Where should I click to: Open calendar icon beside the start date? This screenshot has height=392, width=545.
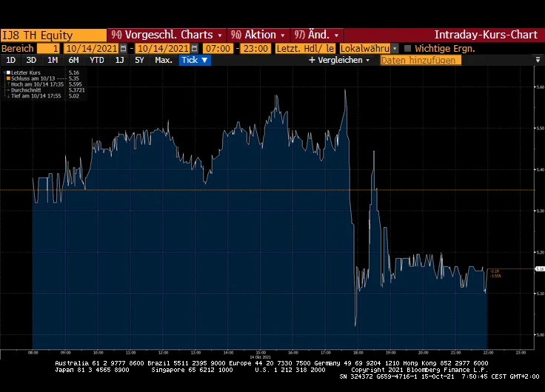pyautogui.click(x=124, y=48)
